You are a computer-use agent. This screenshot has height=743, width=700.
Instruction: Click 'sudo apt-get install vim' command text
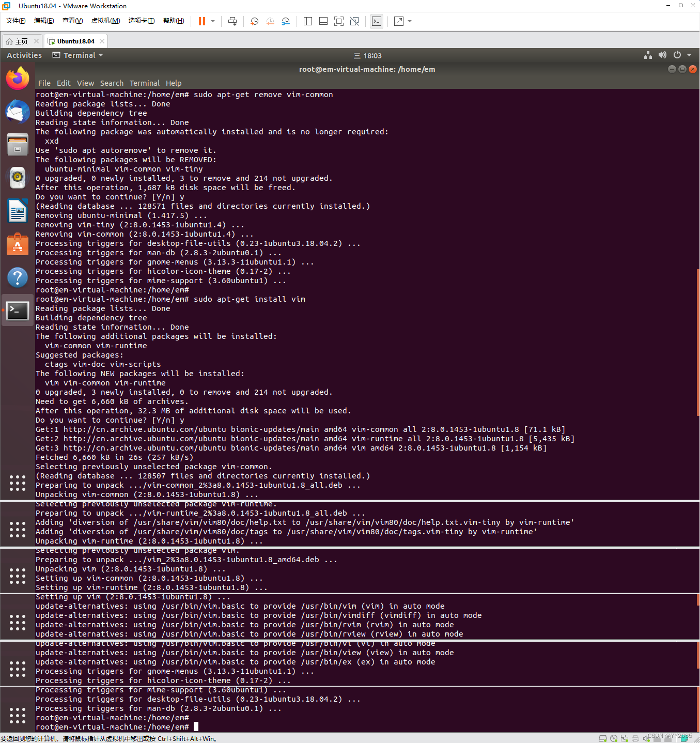249,299
